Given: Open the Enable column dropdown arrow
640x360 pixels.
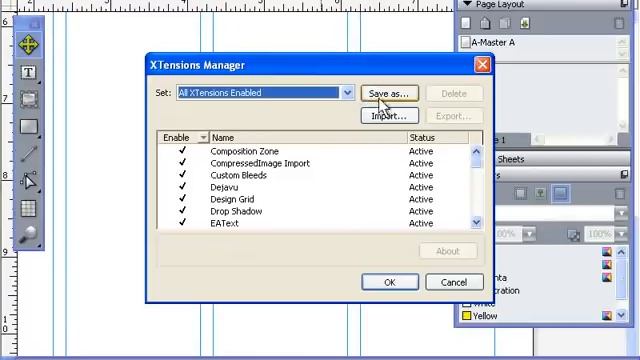Looking at the screenshot, I should [x=203, y=138].
